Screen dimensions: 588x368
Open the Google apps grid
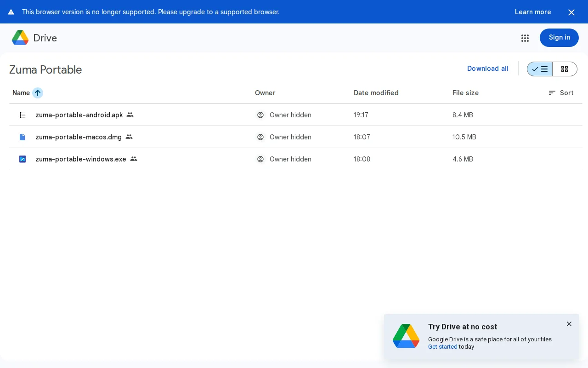pyautogui.click(x=525, y=38)
